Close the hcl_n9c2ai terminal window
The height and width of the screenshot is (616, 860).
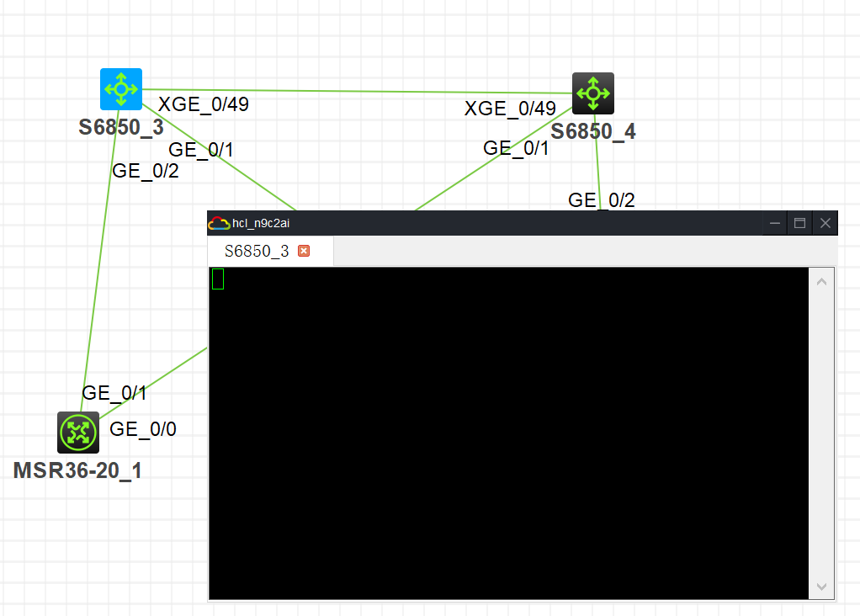point(825,223)
